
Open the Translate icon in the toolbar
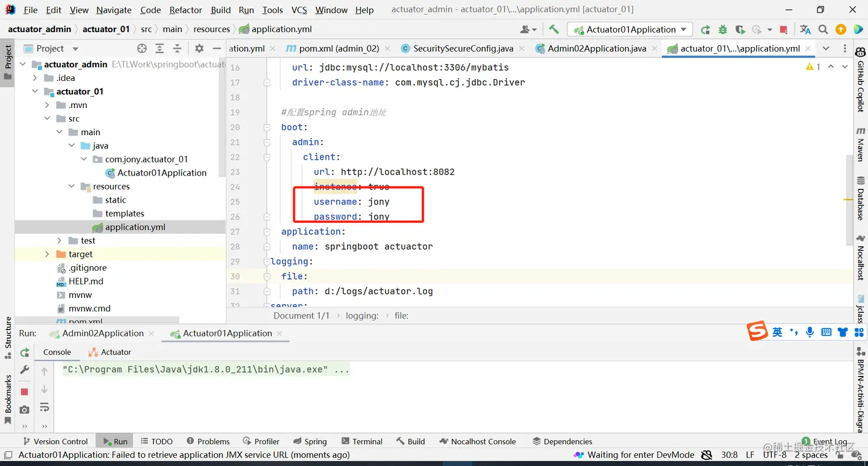pyautogui.click(x=805, y=29)
